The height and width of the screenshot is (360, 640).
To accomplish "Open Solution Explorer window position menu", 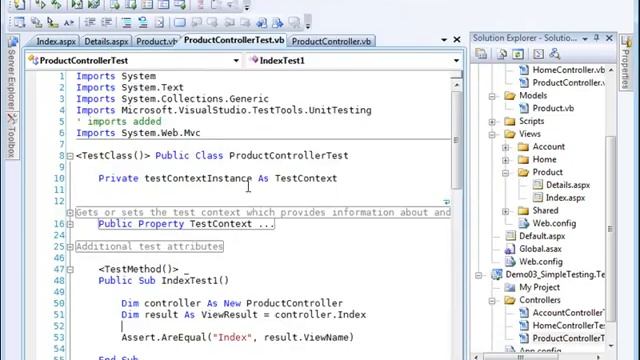I will 585,39.
